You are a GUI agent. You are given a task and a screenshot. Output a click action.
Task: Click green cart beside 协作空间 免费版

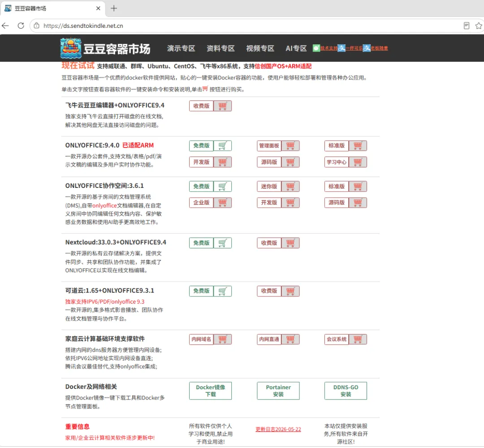[x=223, y=187]
